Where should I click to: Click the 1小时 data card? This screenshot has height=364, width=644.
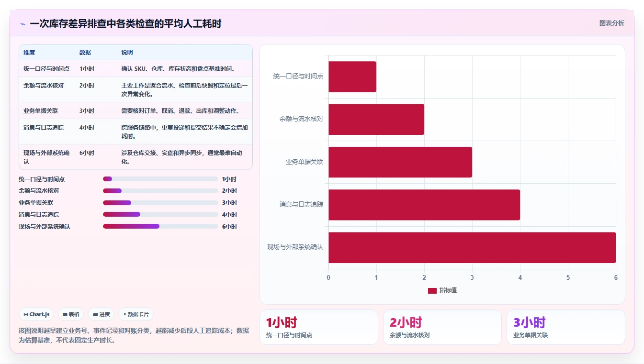(x=319, y=327)
